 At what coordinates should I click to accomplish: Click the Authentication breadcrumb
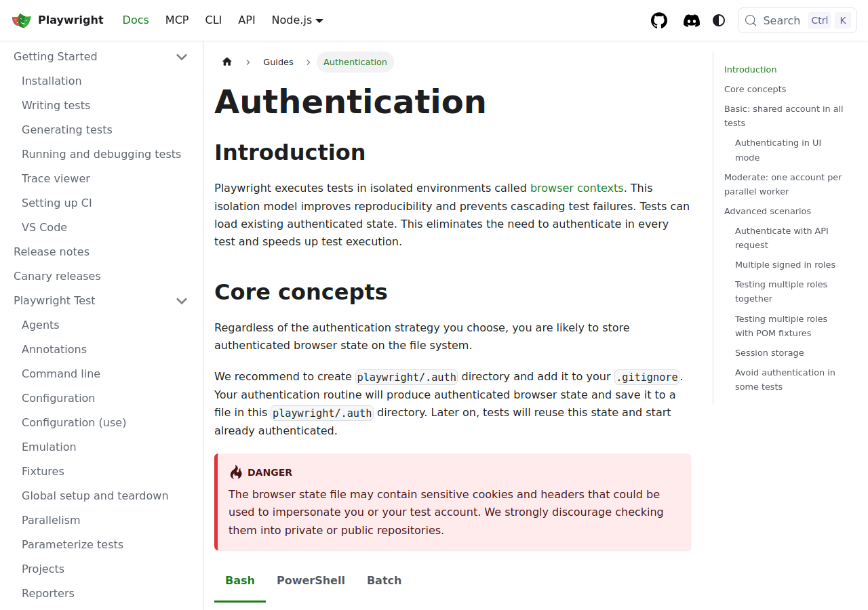(355, 62)
